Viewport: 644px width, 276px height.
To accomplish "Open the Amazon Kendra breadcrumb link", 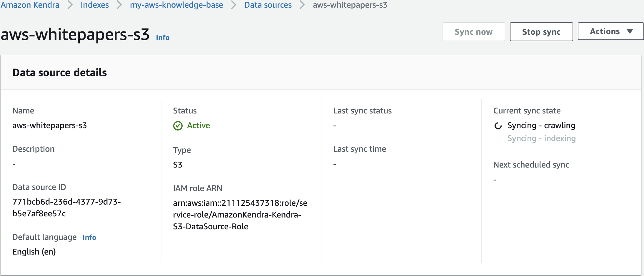I will pos(30,5).
